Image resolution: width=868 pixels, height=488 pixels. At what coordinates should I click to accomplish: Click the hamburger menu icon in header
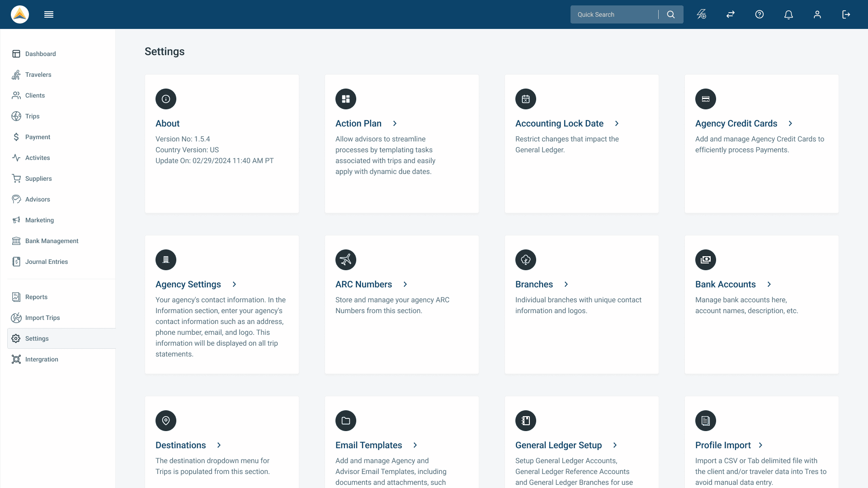pos(49,14)
